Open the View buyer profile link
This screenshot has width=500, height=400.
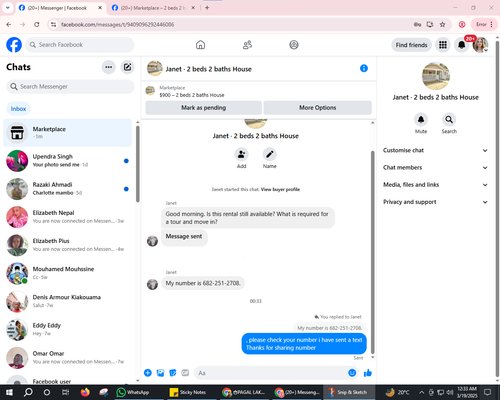pyautogui.click(x=280, y=189)
